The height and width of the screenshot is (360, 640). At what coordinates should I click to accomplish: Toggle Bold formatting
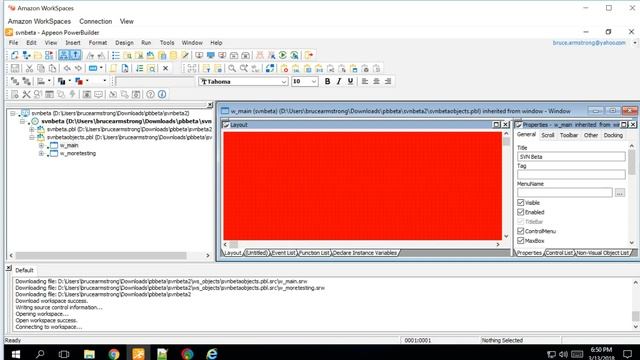(x=327, y=81)
